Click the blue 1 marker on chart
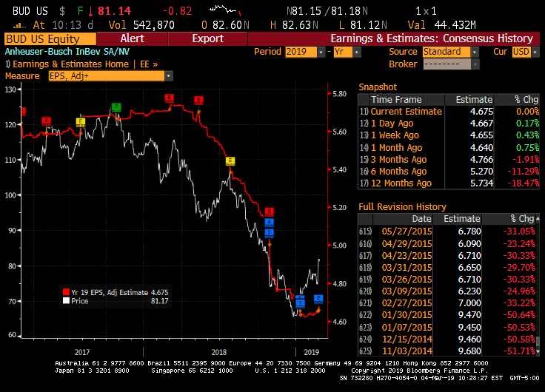 pyautogui.click(x=300, y=303)
